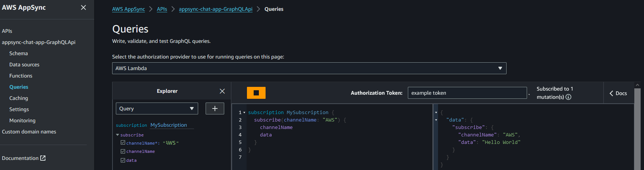Screen dimensions: 644x170
Task: Click the "AWS" argument value in Explorer
Action: pos(171,143)
